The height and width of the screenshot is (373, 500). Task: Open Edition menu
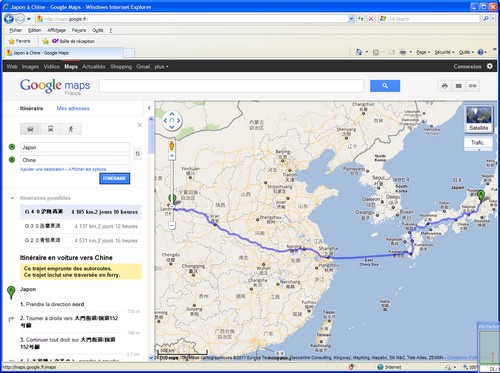click(x=35, y=30)
